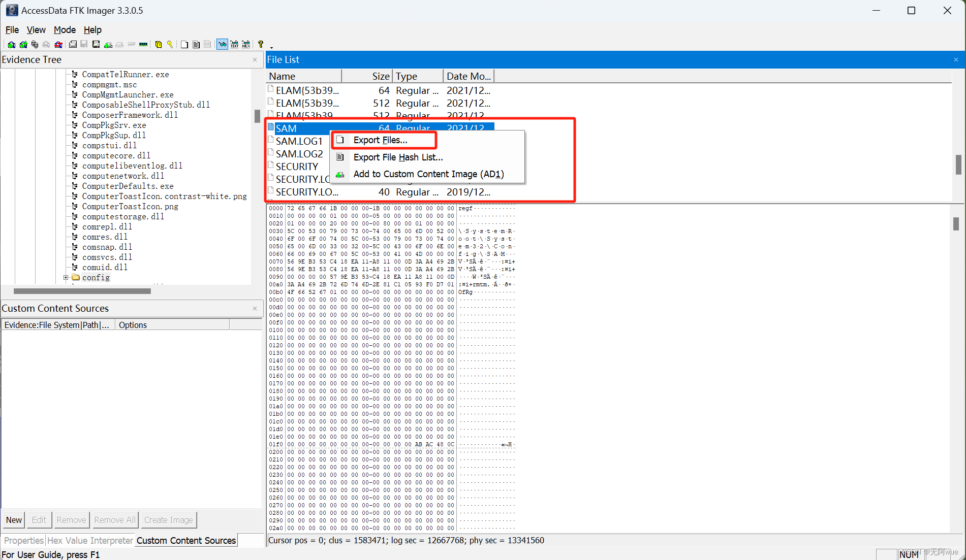Switch viewer to HEX mode glasses icon
The image size is (966, 560).
(246, 45)
